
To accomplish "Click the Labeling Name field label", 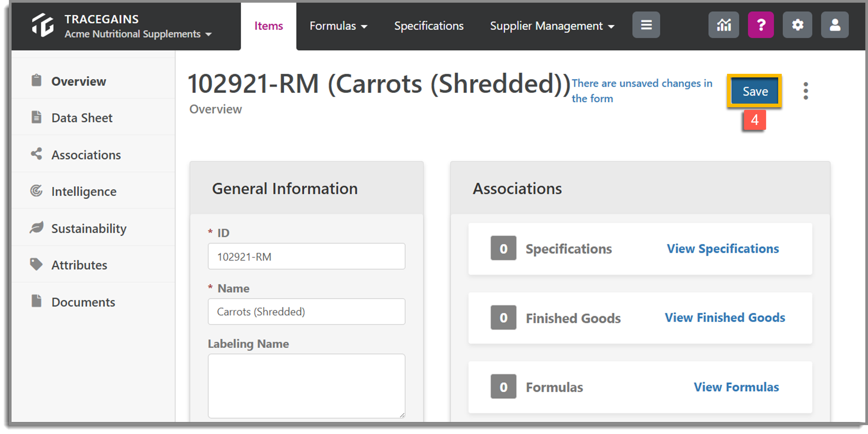I will pos(248,344).
